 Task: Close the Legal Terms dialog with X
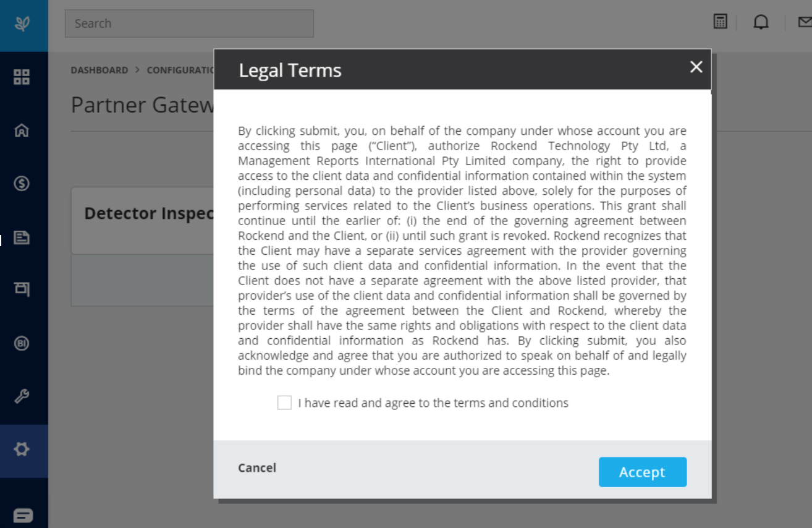(696, 67)
